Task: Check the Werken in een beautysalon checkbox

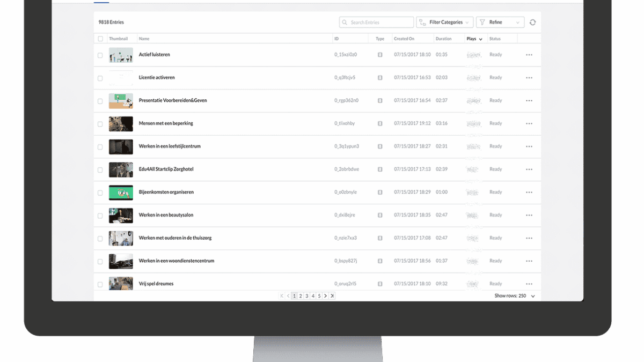Action: pyautogui.click(x=100, y=216)
